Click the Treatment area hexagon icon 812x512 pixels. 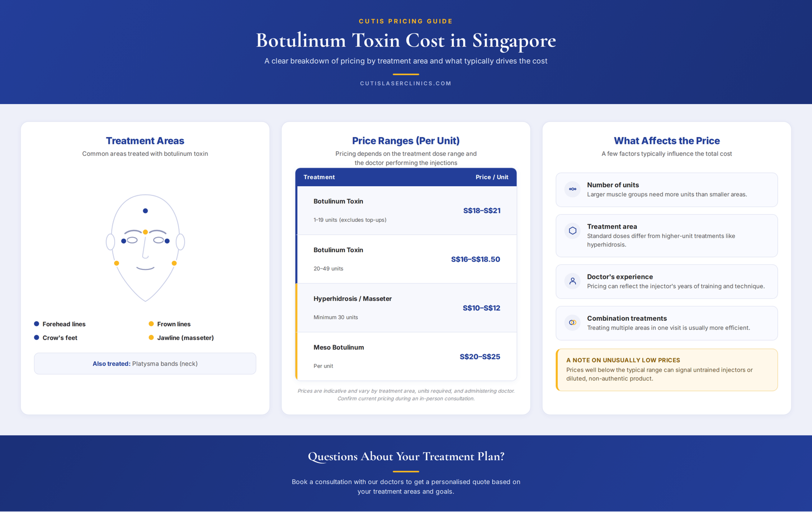click(x=572, y=231)
